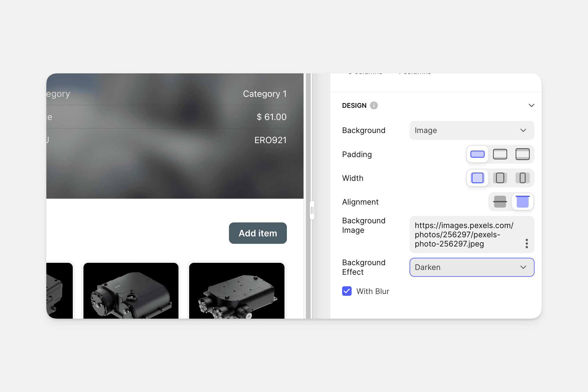Open the Background type dropdown
Viewport: 588px width, 392px height.
[472, 130]
